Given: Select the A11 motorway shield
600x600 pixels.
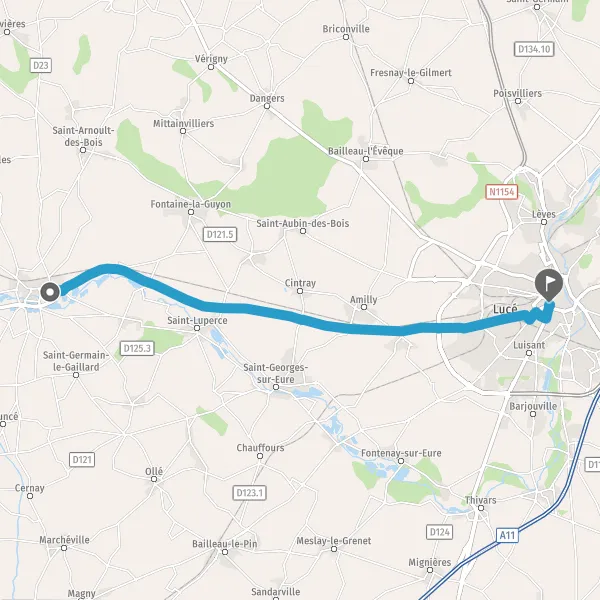Looking at the screenshot, I should tap(507, 535).
